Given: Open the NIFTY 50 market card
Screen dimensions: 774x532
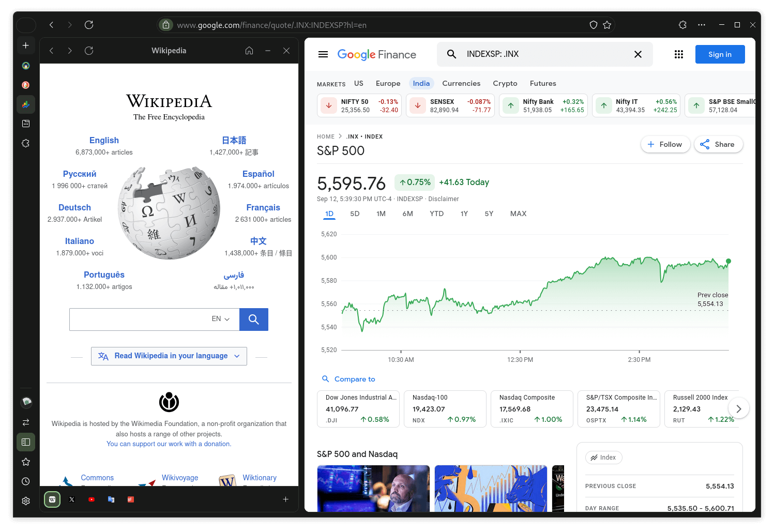Looking at the screenshot, I should click(x=359, y=105).
